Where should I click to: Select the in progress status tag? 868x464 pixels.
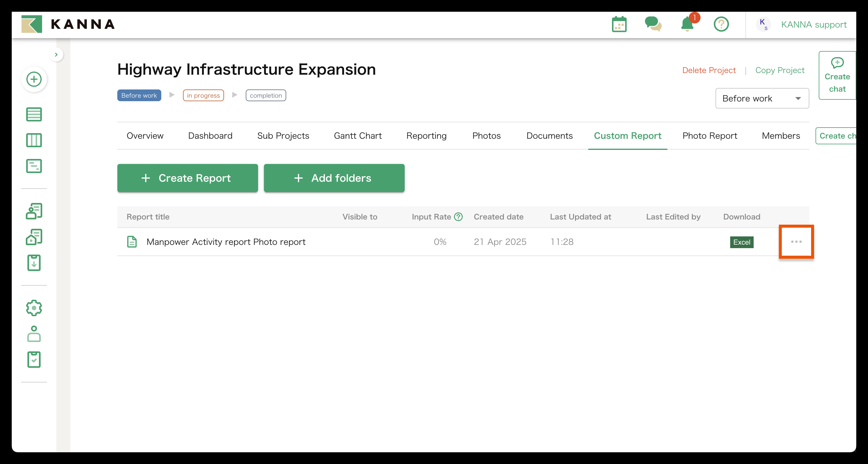[x=203, y=95]
